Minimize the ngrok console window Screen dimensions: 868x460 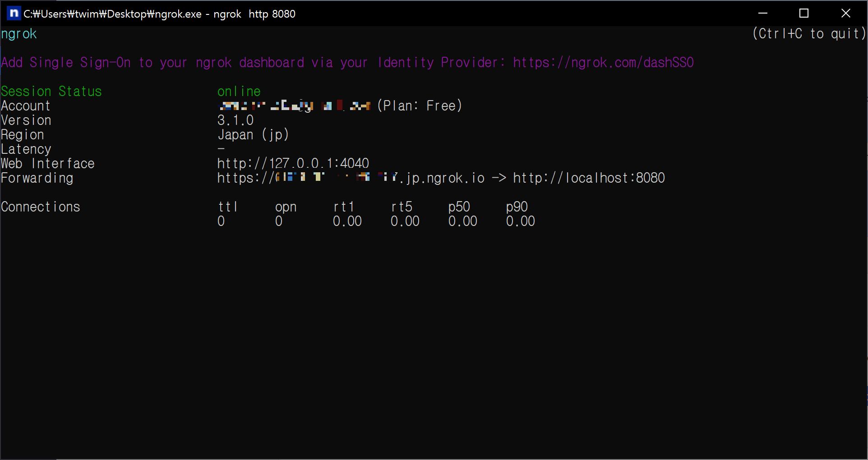[x=763, y=13]
